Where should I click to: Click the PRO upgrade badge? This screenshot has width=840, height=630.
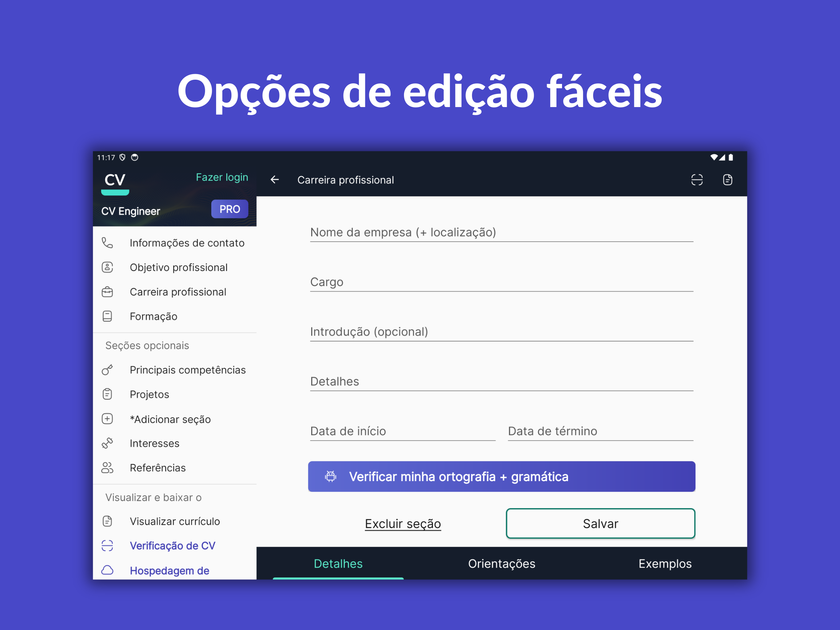coord(230,209)
